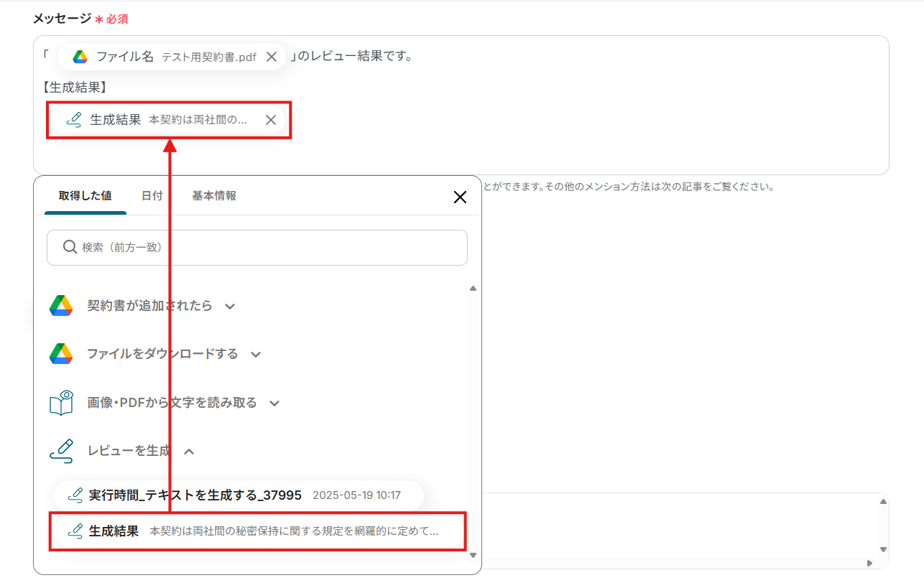Collapse the レビューを生成 section chevron
This screenshot has height=588, width=924.
[189, 452]
